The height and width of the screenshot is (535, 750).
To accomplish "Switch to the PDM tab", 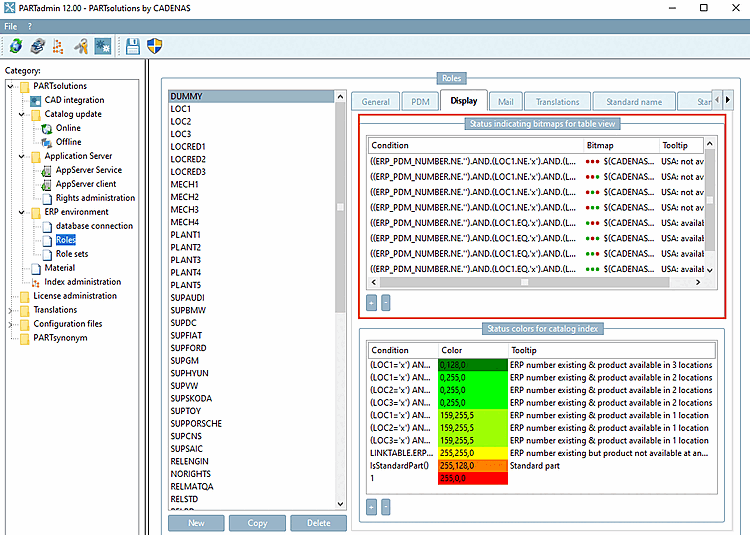I will tap(415, 101).
